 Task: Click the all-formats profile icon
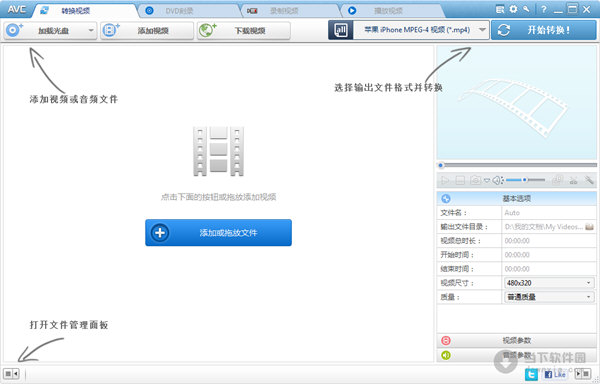(341, 30)
